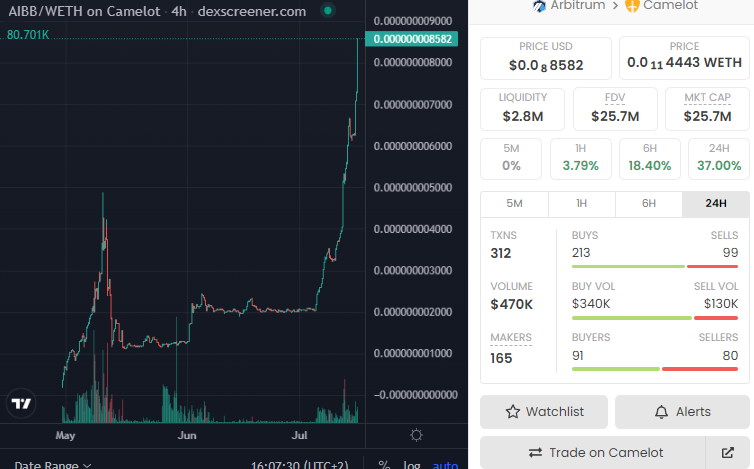The height and width of the screenshot is (469, 754).
Task: Click the 5M price change box
Action: click(511, 159)
